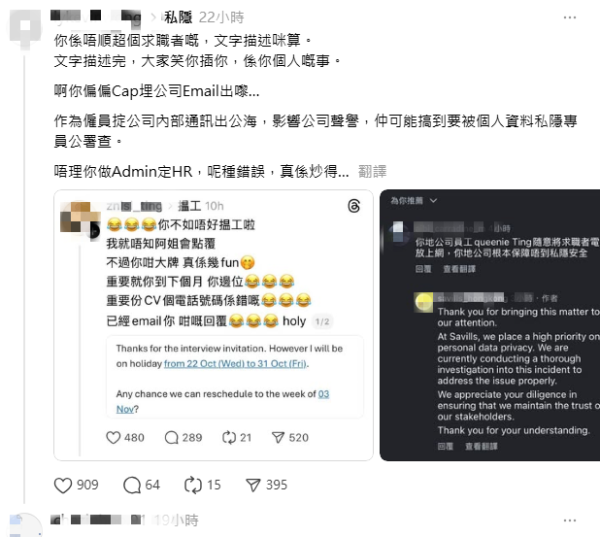
Task: Open the email screenshot in quoted post
Action: coord(235,377)
